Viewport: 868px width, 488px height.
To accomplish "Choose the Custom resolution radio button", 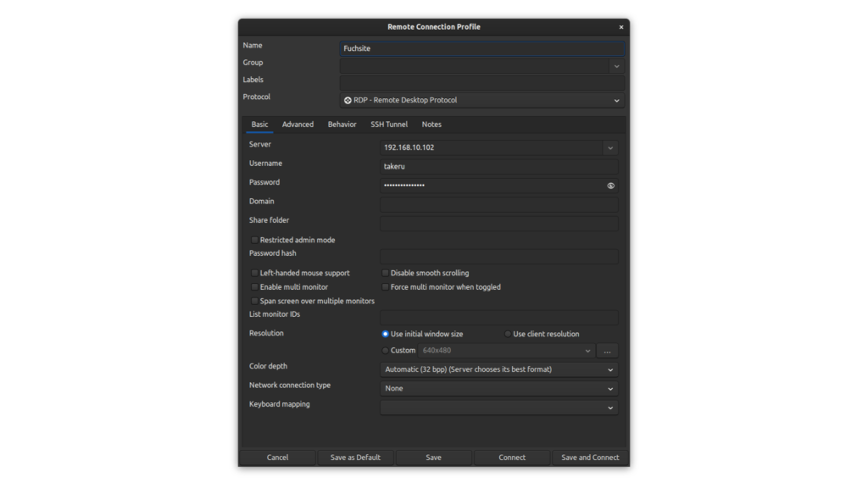I will tap(386, 351).
